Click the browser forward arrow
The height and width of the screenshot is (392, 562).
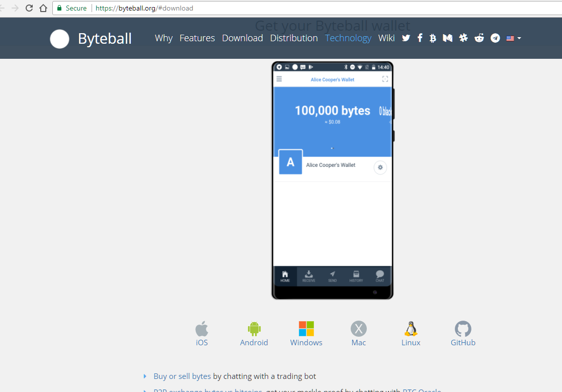tap(15, 8)
